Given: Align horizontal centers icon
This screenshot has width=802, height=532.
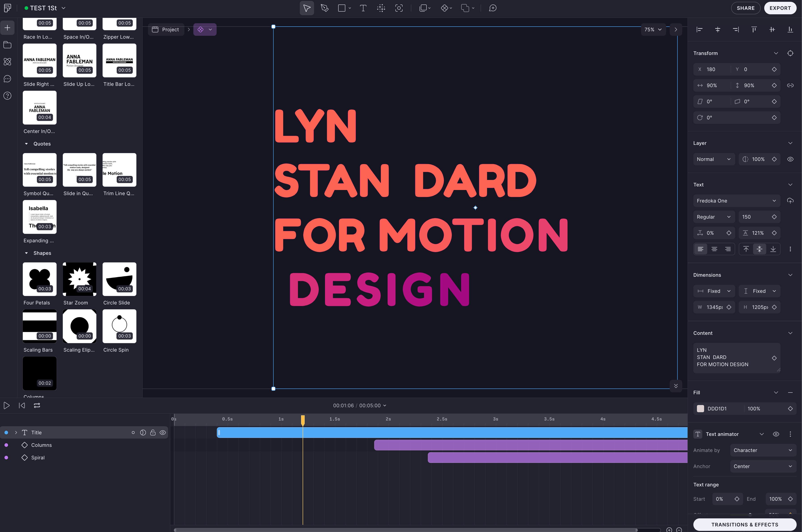Looking at the screenshot, I should coord(718,30).
